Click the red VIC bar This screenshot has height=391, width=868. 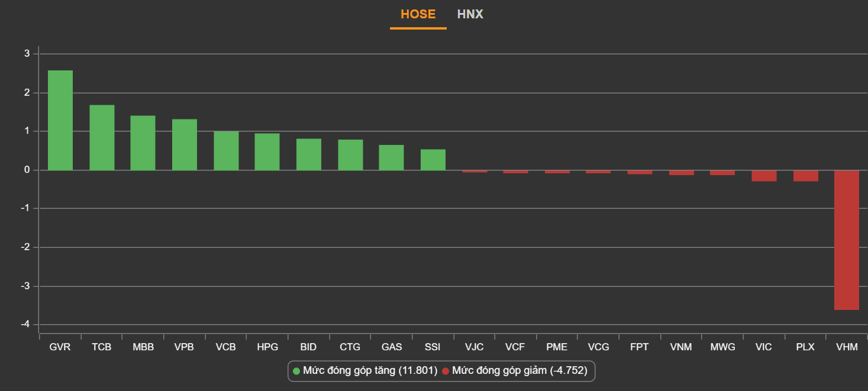pos(764,176)
